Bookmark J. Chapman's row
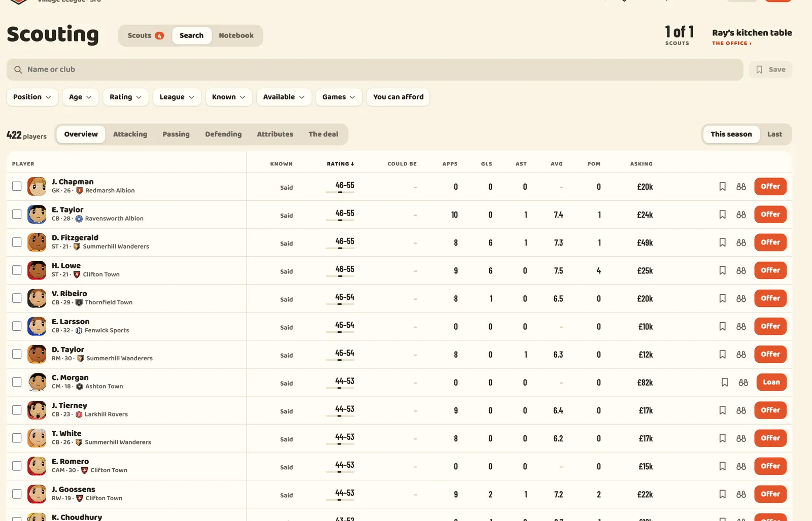 [722, 187]
